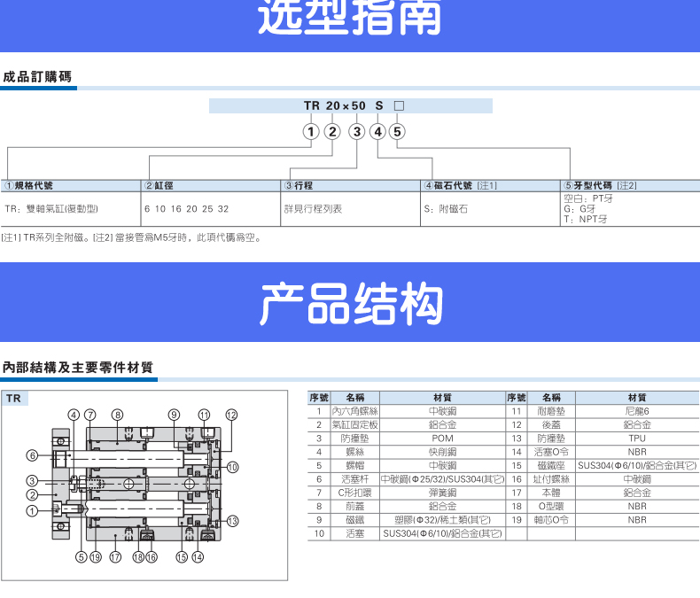Select callout 13 on diagram's right side

point(233,520)
